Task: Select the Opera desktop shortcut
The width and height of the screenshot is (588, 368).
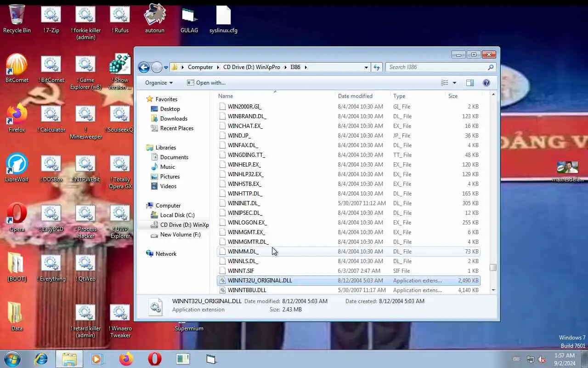Action: click(17, 218)
